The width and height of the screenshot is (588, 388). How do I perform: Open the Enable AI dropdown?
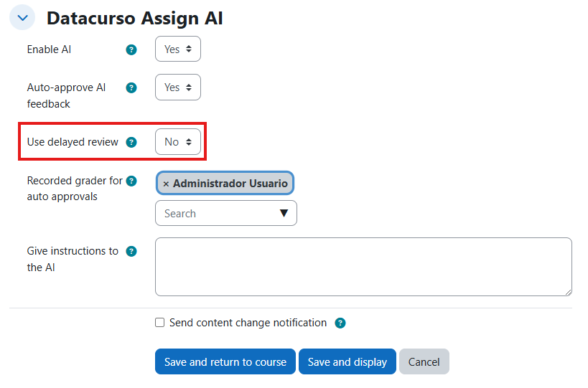pos(178,49)
